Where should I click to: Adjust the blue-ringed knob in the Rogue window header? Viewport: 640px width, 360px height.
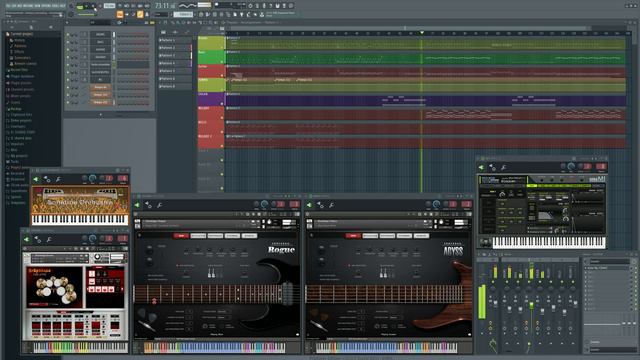click(x=264, y=204)
